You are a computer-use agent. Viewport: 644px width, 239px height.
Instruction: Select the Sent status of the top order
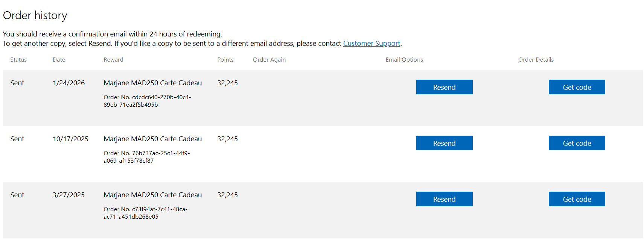click(x=17, y=83)
